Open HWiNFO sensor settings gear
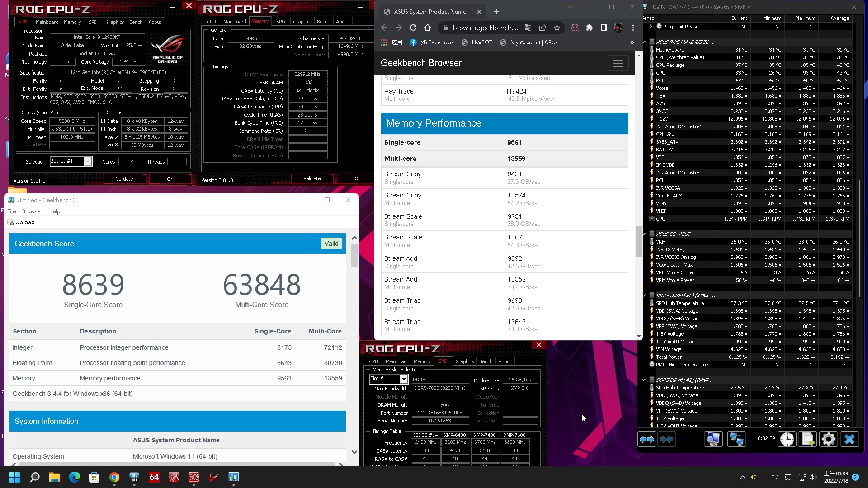Viewport: 868px width, 488px height. click(829, 439)
